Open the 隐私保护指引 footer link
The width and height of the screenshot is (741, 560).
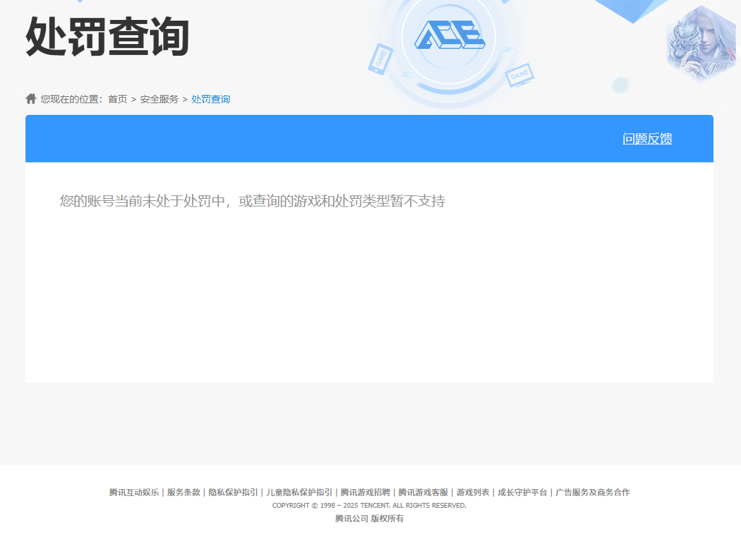233,493
